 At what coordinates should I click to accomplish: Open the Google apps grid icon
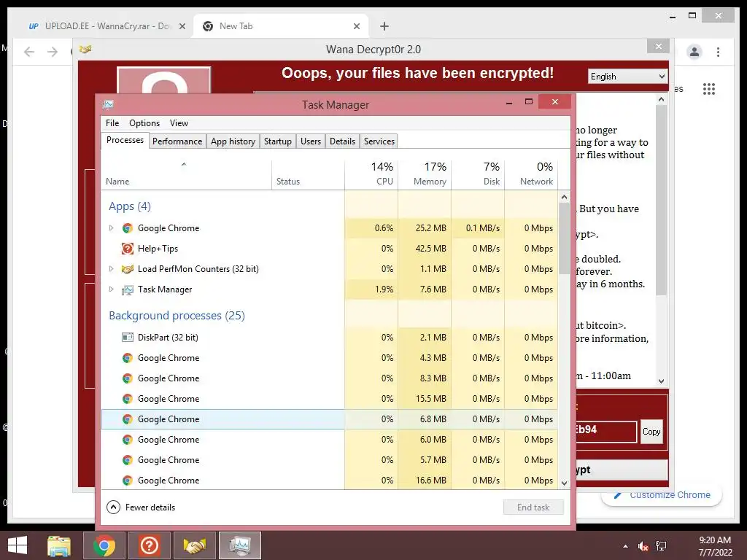coord(709,88)
